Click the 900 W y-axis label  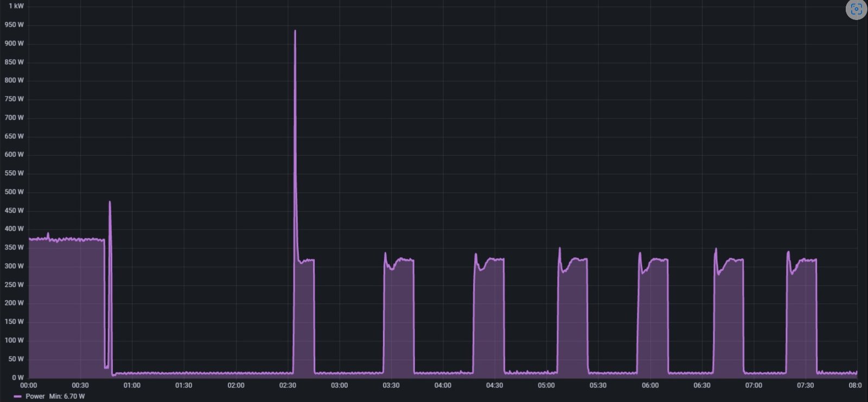coord(14,43)
